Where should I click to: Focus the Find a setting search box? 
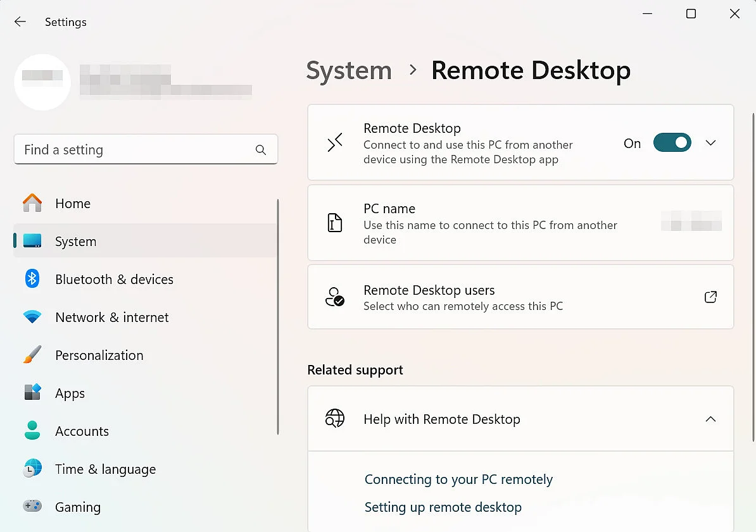(146, 149)
